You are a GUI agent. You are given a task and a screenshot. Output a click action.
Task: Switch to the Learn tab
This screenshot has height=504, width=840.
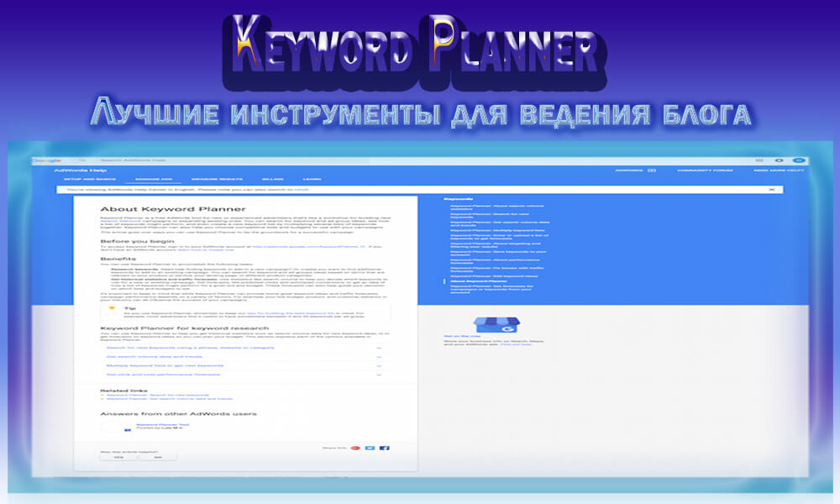coord(312,179)
